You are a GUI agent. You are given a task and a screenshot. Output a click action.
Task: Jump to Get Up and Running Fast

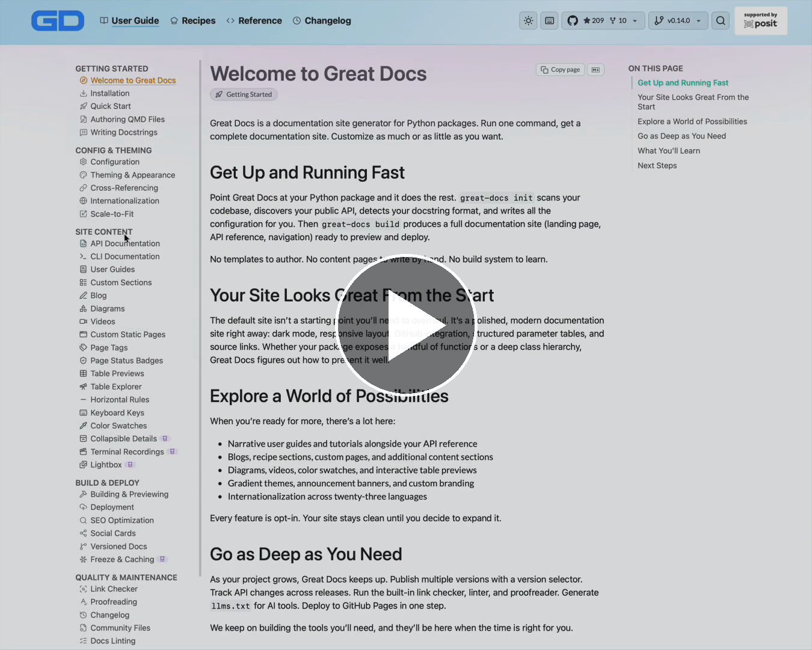(x=683, y=83)
